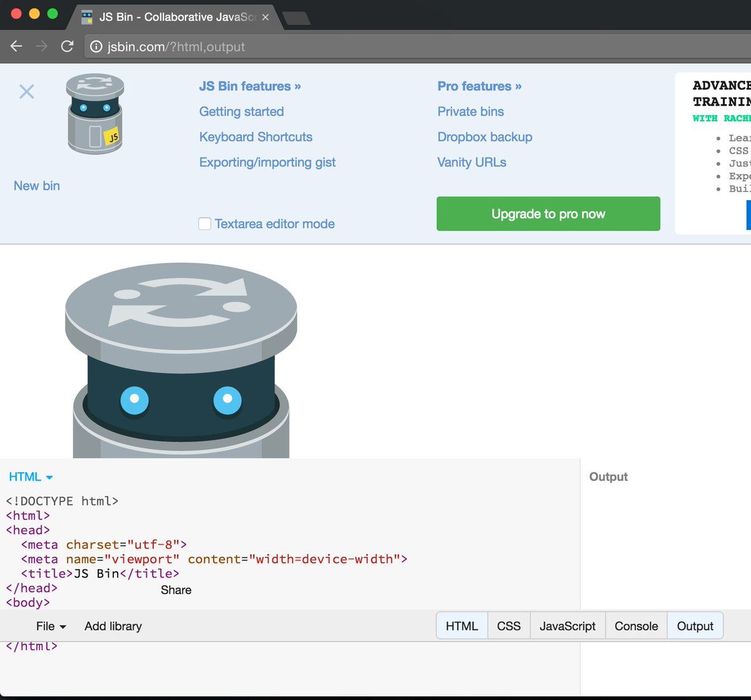Click the Output panel heading
Screen dimensions: 751x700
[608, 477]
